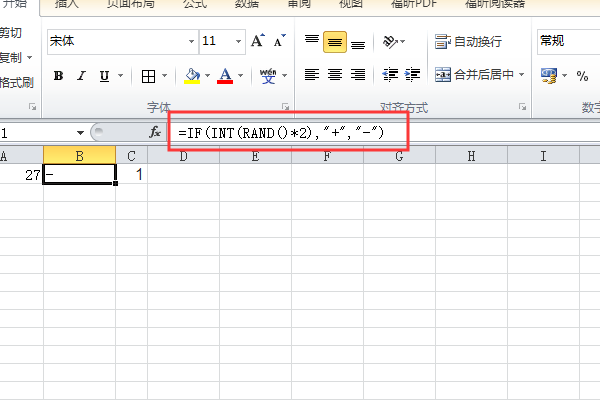Select column H header
Image resolution: width=600 pixels, height=400 pixels.
click(x=471, y=155)
